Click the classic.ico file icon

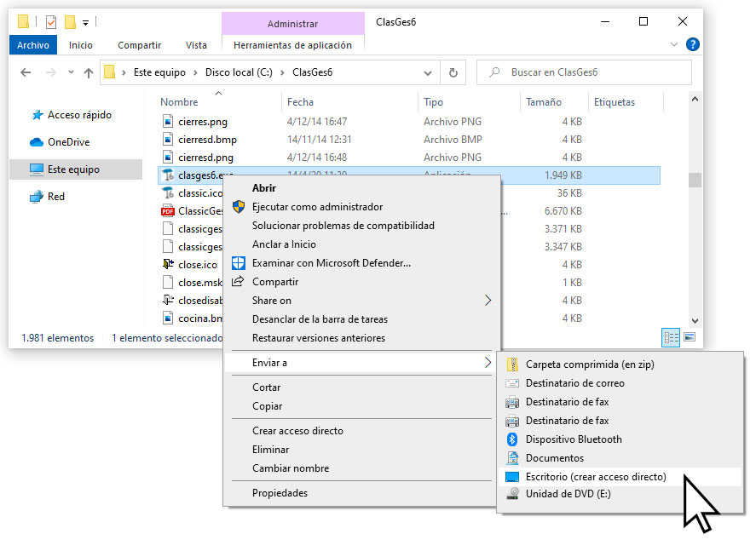point(167,193)
